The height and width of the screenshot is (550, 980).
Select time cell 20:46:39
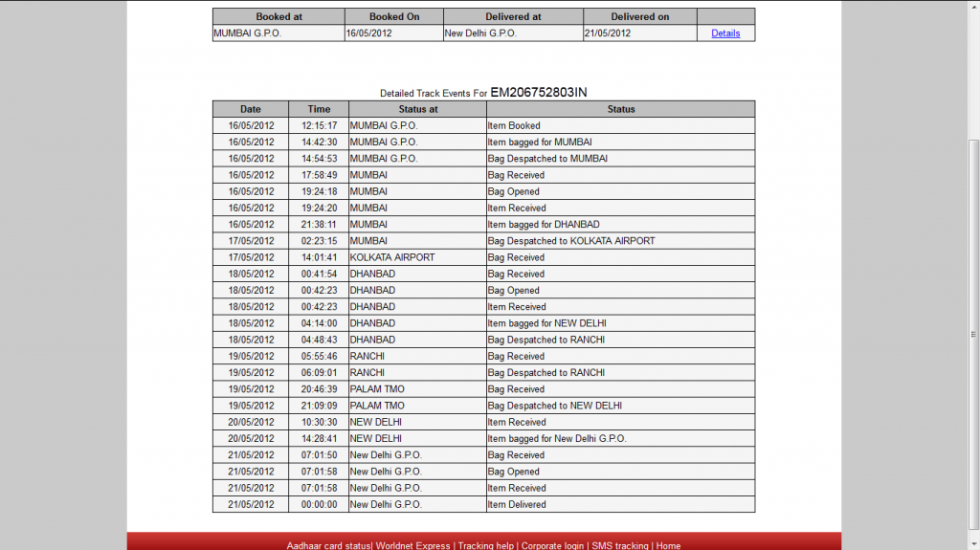pyautogui.click(x=319, y=389)
